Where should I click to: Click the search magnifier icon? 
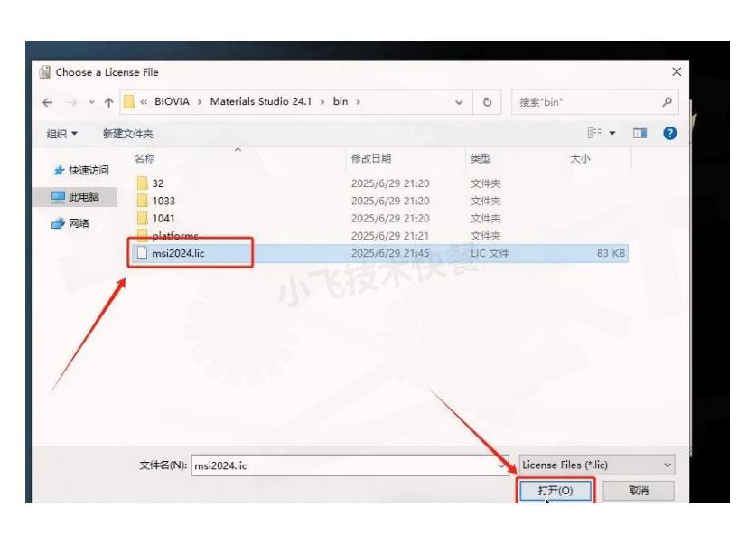tap(667, 101)
